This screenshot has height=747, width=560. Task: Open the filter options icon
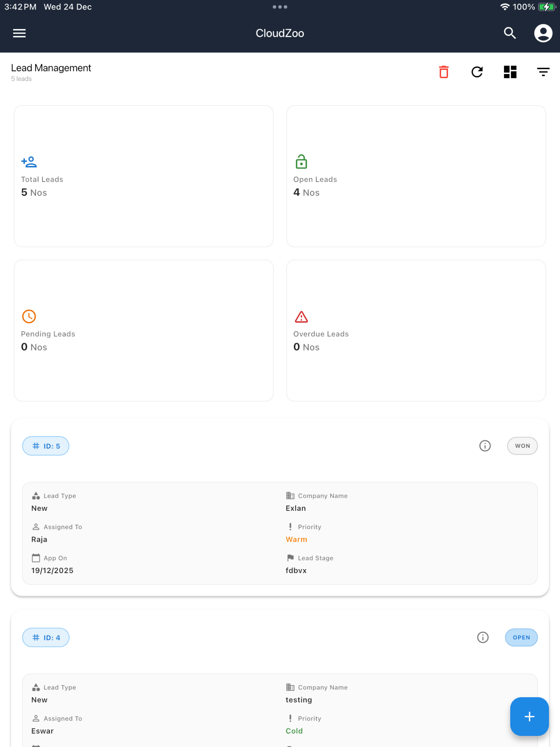[543, 72]
